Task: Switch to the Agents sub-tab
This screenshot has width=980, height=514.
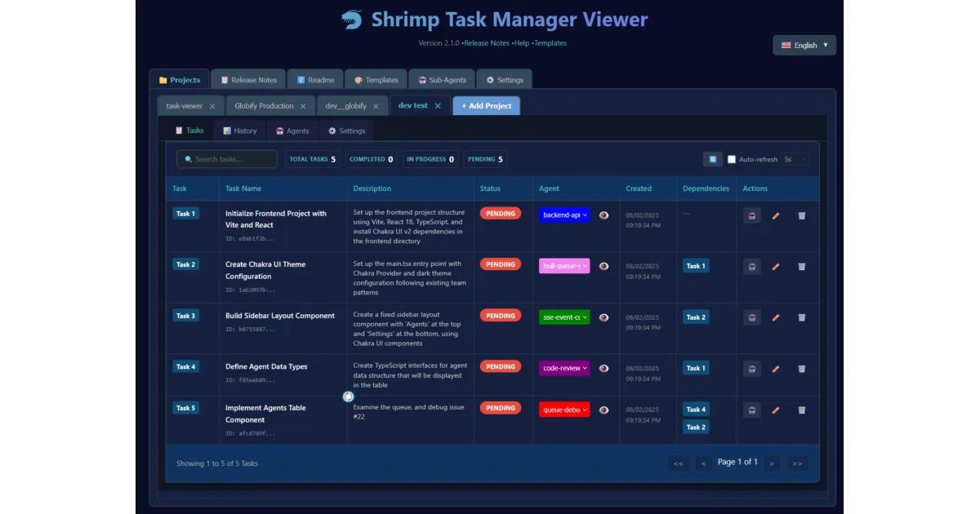Action: 292,131
